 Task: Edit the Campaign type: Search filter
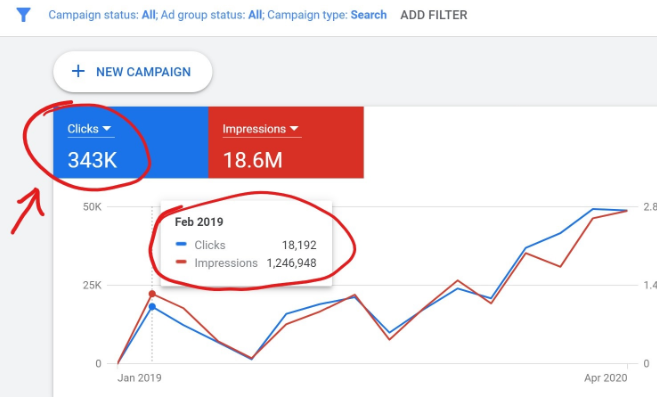tap(327, 15)
